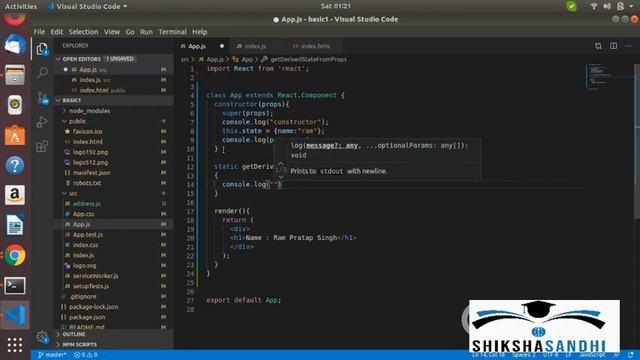Click the clock Sat 01:21
This screenshot has width=640, height=360.
click(336, 6)
